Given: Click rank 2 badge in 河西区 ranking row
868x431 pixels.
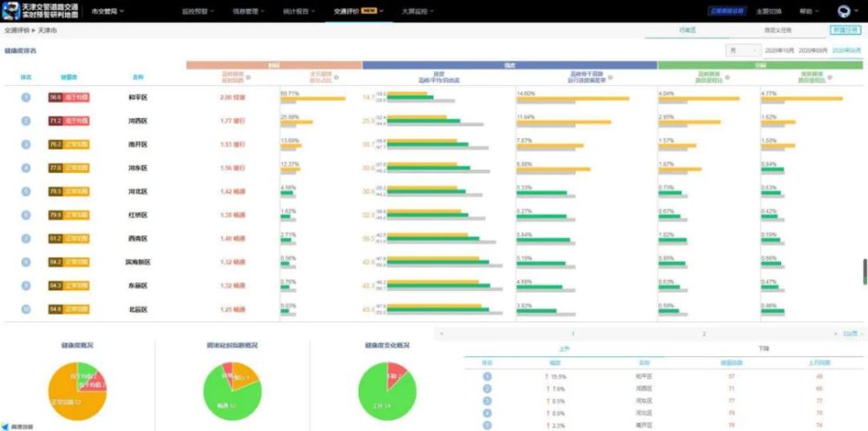Looking at the screenshot, I should (25, 121).
